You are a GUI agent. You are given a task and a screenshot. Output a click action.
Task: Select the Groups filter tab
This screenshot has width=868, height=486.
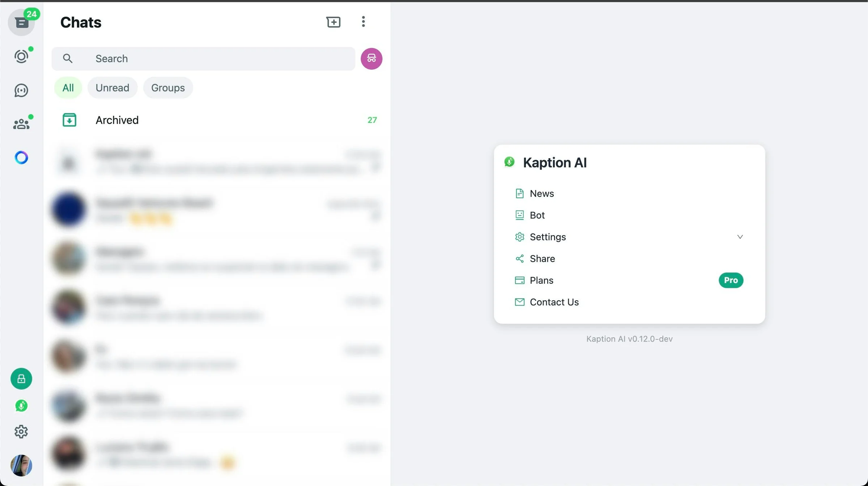tap(168, 88)
